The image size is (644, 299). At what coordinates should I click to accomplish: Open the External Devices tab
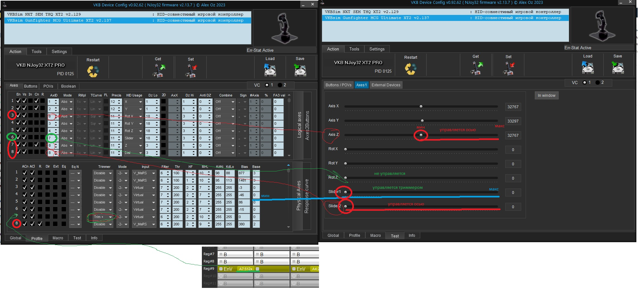[x=386, y=85]
